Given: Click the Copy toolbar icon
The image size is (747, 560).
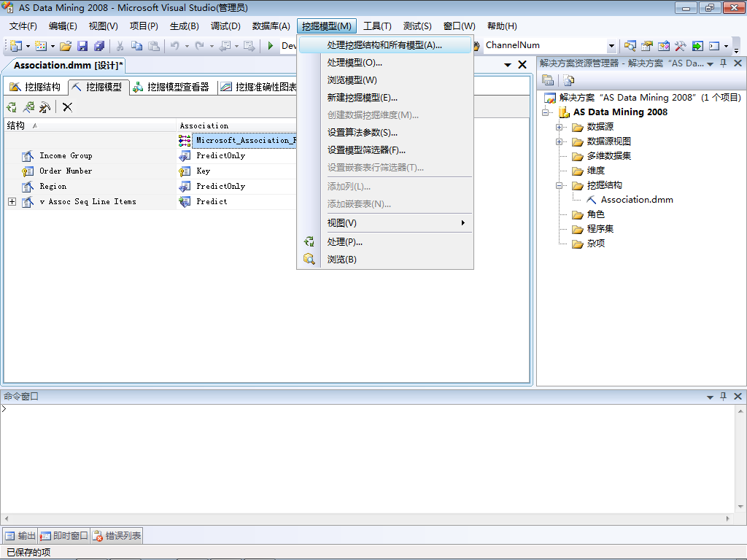Looking at the screenshot, I should pos(136,46).
